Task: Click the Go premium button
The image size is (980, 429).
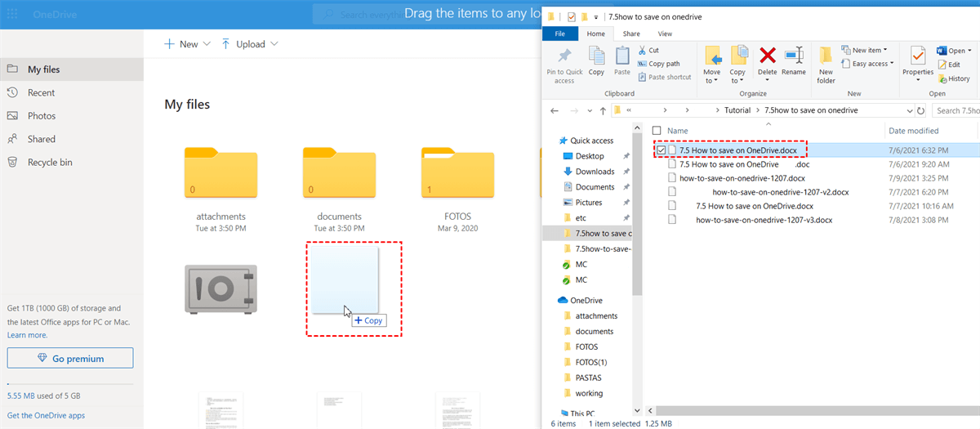Action: click(x=70, y=358)
